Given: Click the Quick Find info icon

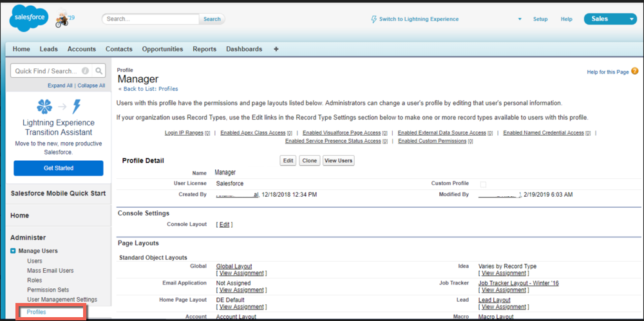Looking at the screenshot, I should pos(86,71).
